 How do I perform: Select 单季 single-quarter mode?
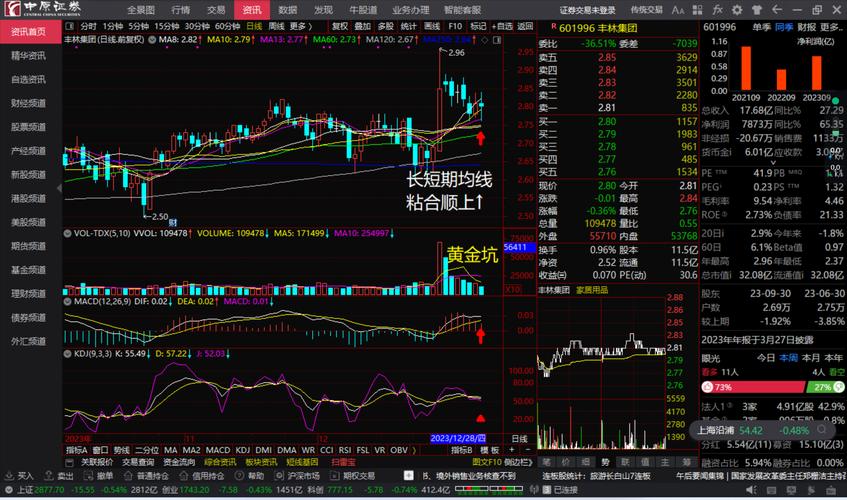pos(761,27)
